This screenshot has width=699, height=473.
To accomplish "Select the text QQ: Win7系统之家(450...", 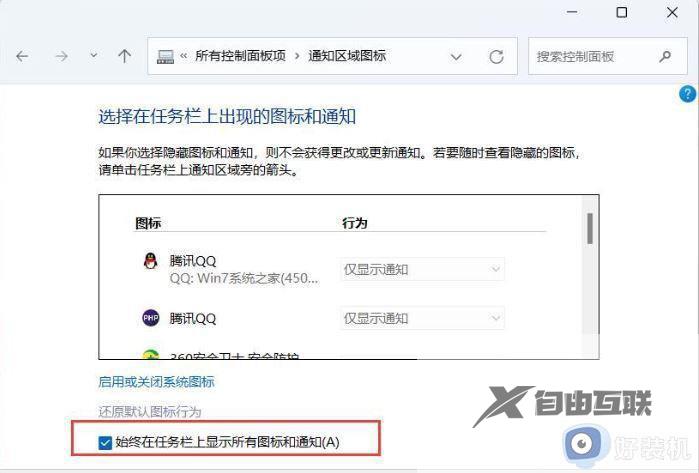I will point(243,278).
